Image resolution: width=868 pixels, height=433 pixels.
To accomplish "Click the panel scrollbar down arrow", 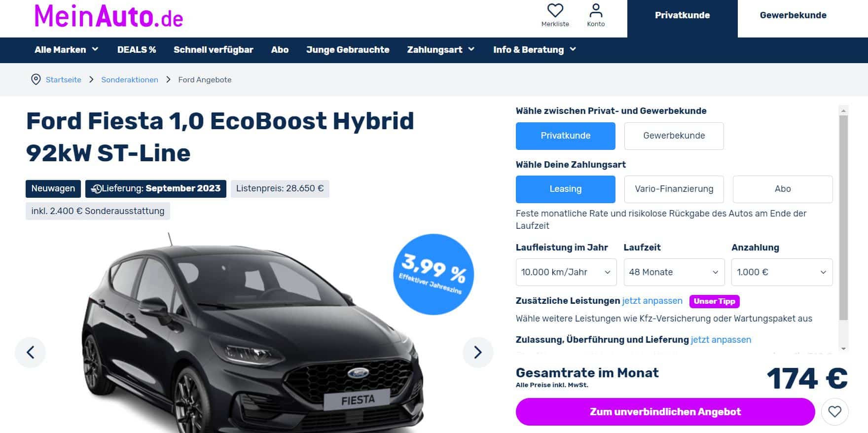I will [843, 349].
